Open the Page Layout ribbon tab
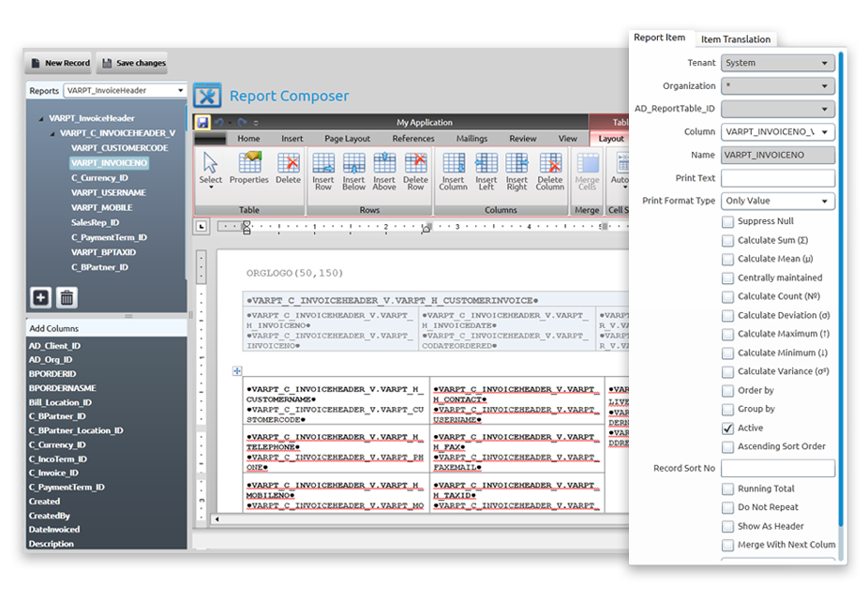 346,138
